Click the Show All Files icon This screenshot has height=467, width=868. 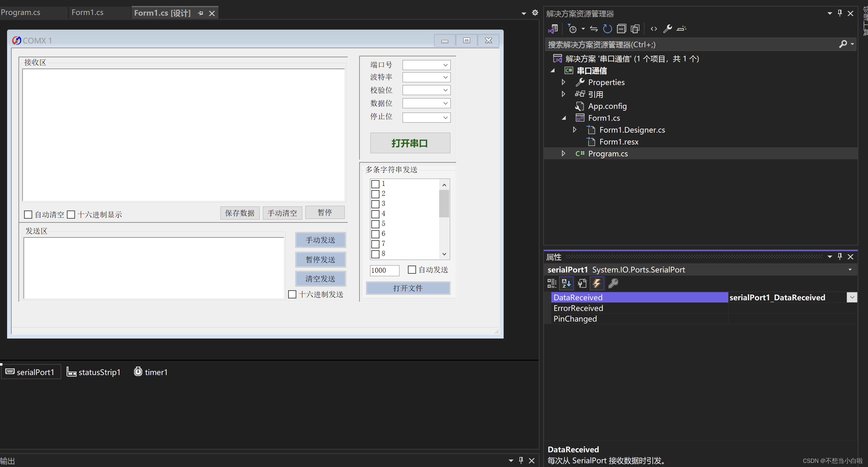click(635, 29)
